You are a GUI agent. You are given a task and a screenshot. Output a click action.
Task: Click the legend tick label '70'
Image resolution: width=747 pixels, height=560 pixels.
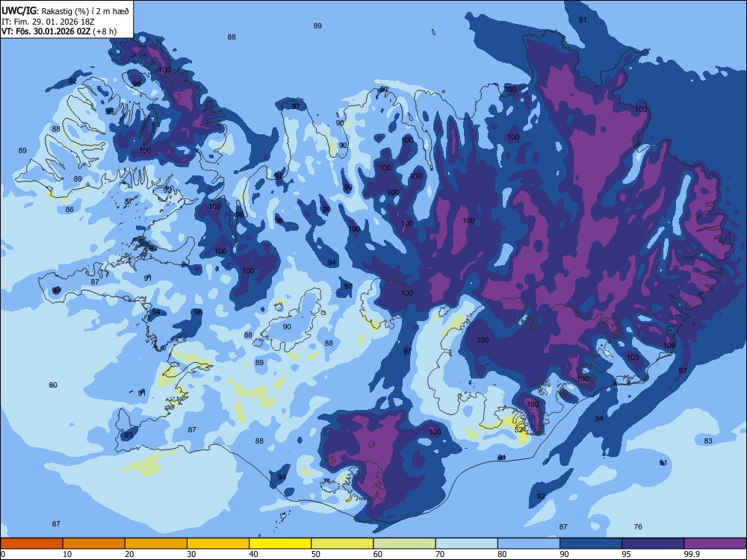pyautogui.click(x=440, y=554)
